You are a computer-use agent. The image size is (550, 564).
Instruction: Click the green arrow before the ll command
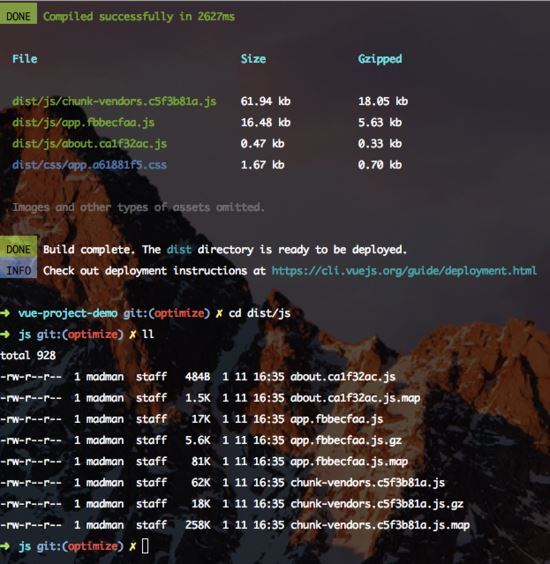click(5, 335)
